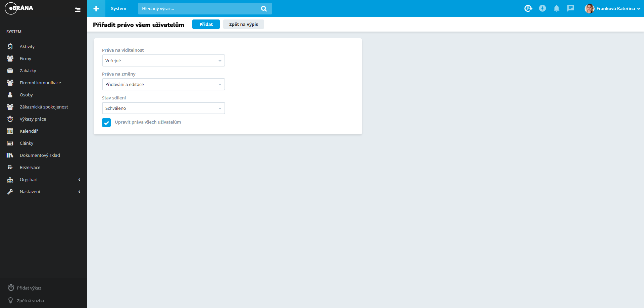Collapse sidebar using the hamburger menu icon
This screenshot has width=644, height=308.
78,10
